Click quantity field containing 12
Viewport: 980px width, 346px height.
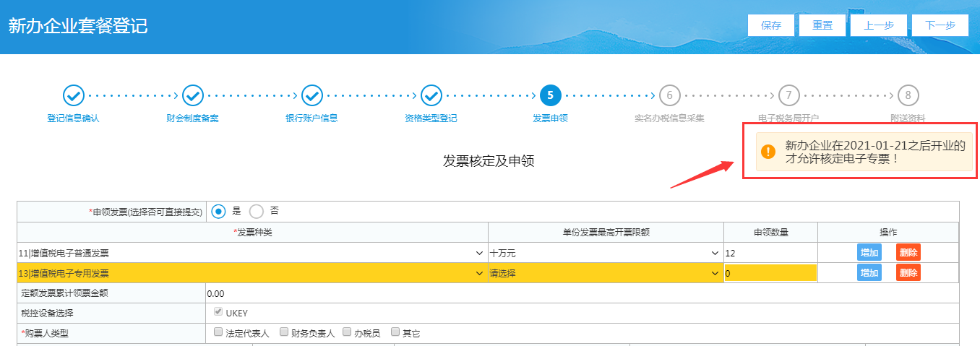click(770, 254)
